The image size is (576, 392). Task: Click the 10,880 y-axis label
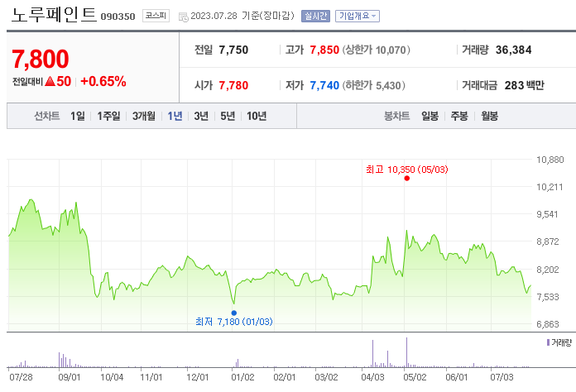coord(550,160)
